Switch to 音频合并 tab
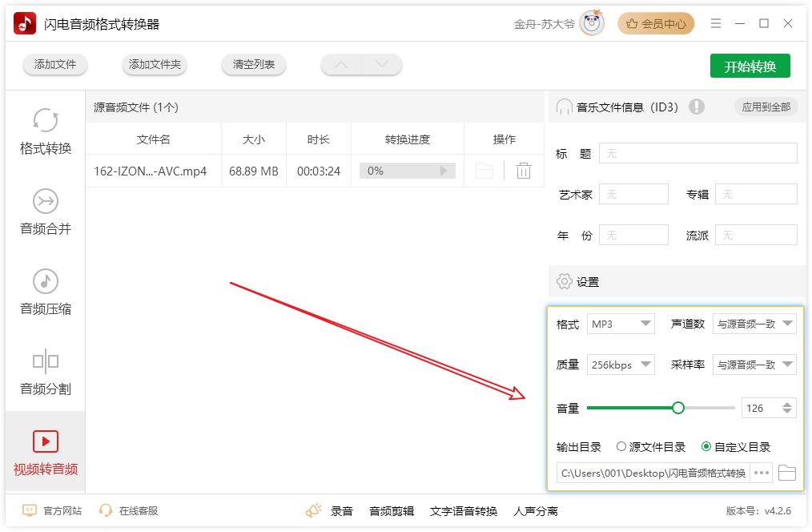Viewport: 812px width, 532px height. [x=46, y=212]
